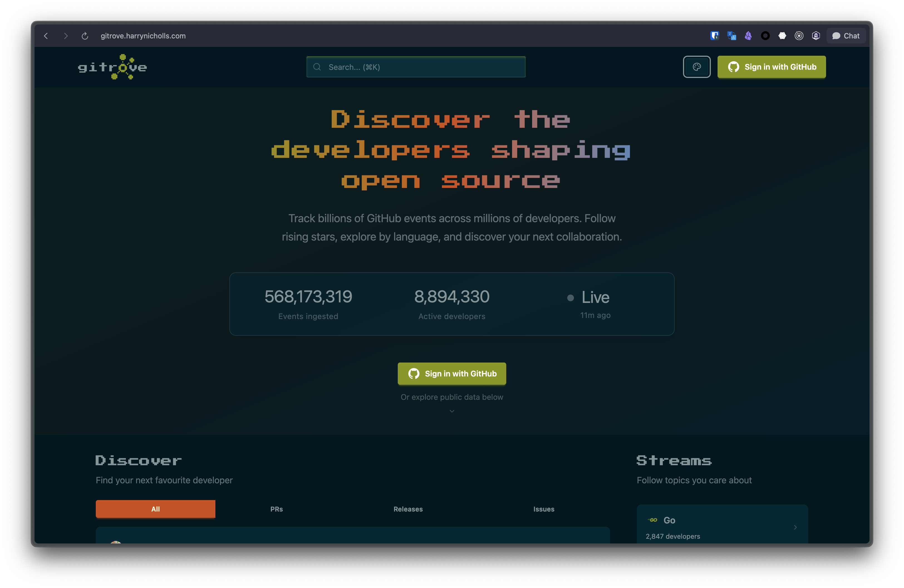Image resolution: width=904 pixels, height=588 pixels.
Task: Open the hexagon astronaut extension icon
Action: coord(816,36)
